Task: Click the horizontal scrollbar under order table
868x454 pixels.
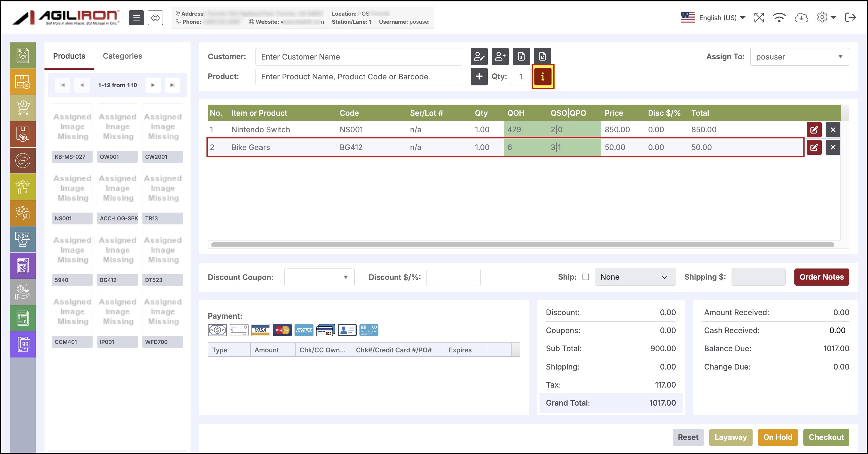Action: tap(522, 245)
